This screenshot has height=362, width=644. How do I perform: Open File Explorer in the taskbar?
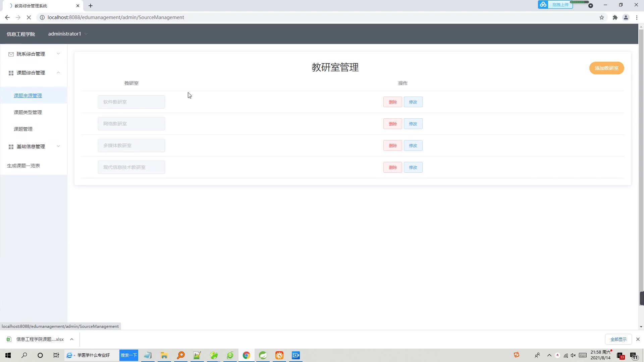164,355
